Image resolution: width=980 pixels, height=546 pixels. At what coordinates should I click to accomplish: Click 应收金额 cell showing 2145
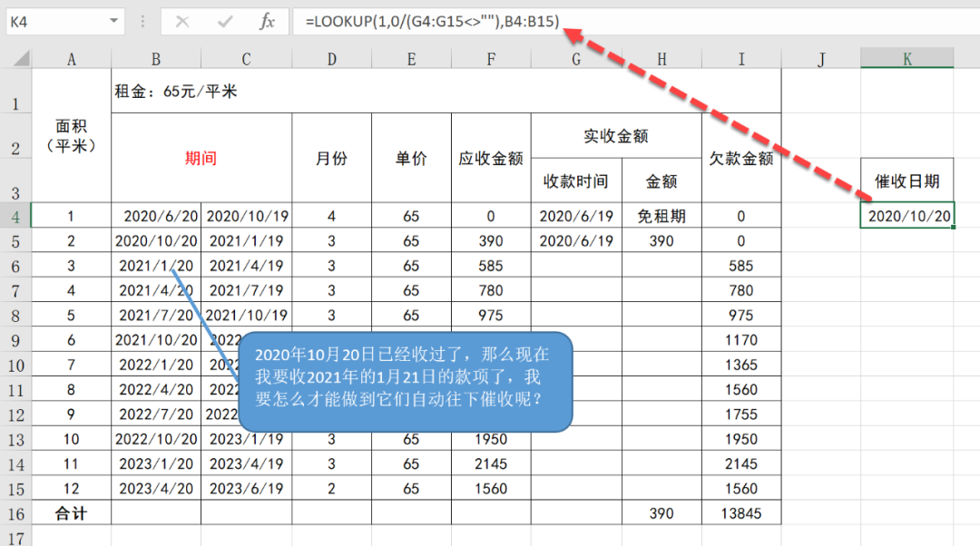click(491, 463)
